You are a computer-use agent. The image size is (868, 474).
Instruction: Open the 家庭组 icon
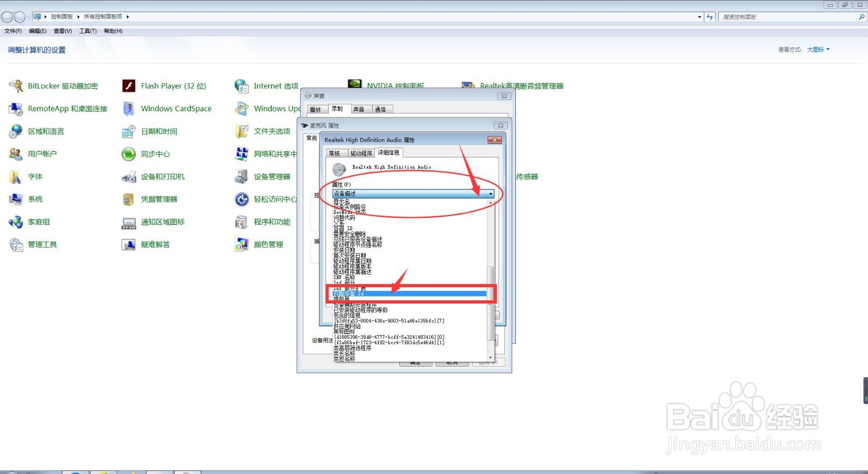click(16, 222)
